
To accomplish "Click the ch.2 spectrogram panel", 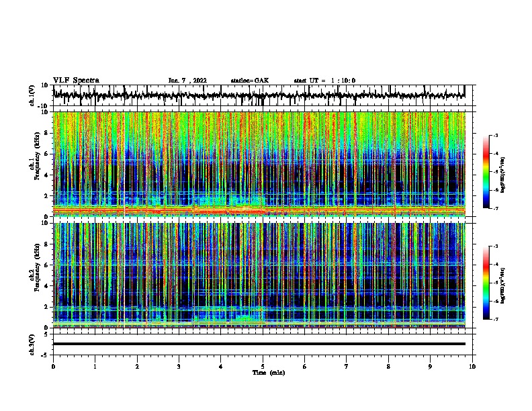I will [x=259, y=275].
